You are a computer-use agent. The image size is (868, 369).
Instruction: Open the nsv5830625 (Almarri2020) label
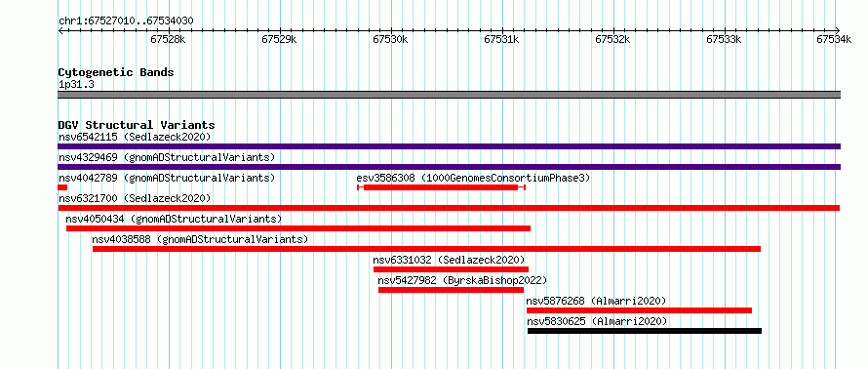tap(597, 321)
